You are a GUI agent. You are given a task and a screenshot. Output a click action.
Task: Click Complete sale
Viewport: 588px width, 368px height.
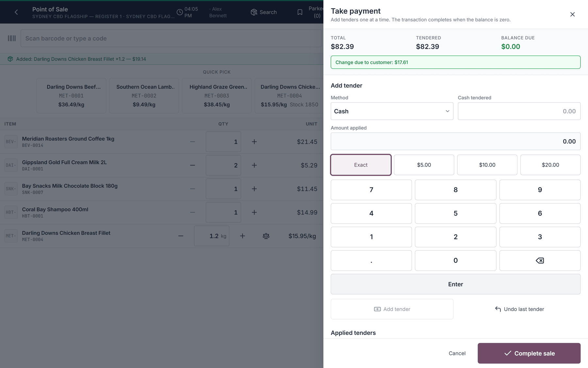pos(529,353)
